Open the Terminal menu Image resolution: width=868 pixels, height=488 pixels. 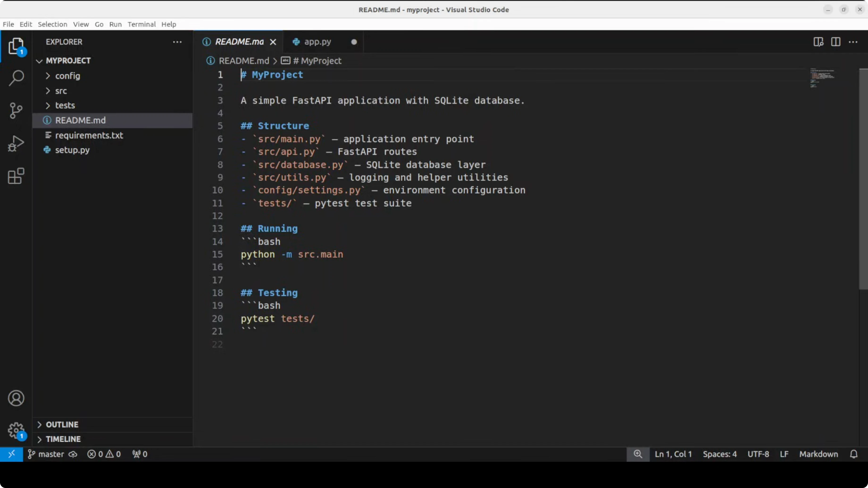coord(142,24)
